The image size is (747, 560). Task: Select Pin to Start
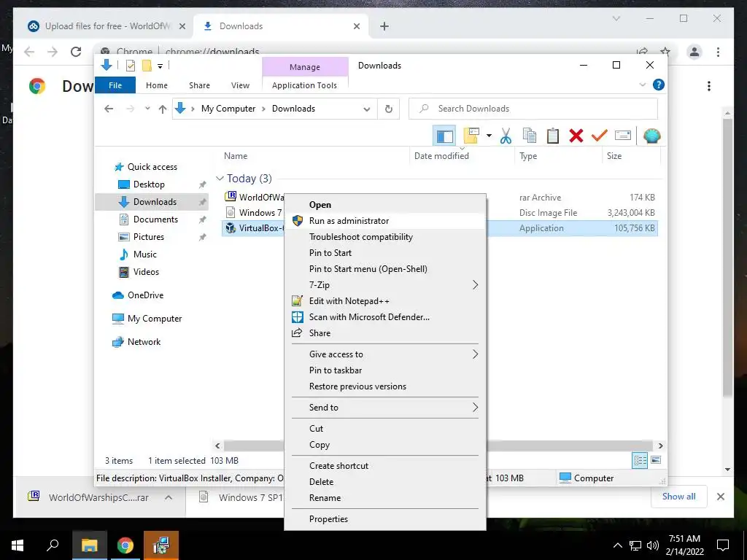385,253
